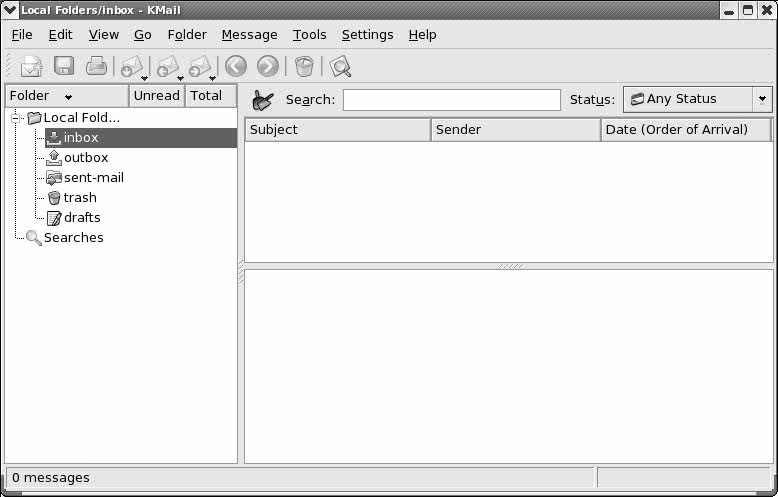Open the Folder menu
Screen dimensions: 778x497
[x=187, y=35]
